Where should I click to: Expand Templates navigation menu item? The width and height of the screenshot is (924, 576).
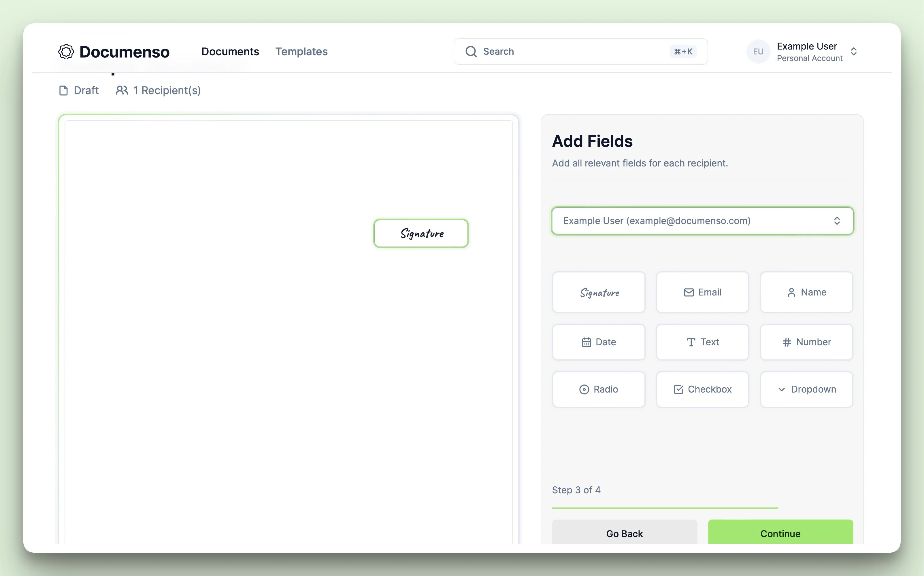[302, 51]
